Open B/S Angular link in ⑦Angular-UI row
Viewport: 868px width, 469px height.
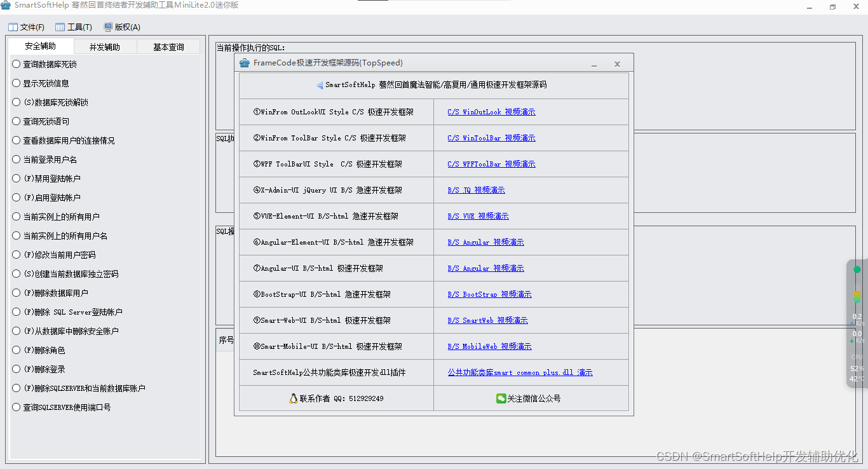[x=485, y=268]
